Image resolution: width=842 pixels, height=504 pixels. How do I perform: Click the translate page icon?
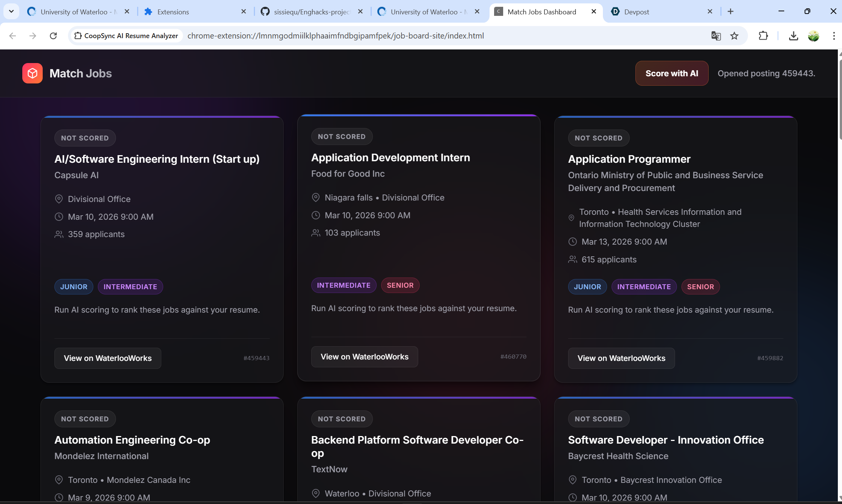[716, 36]
